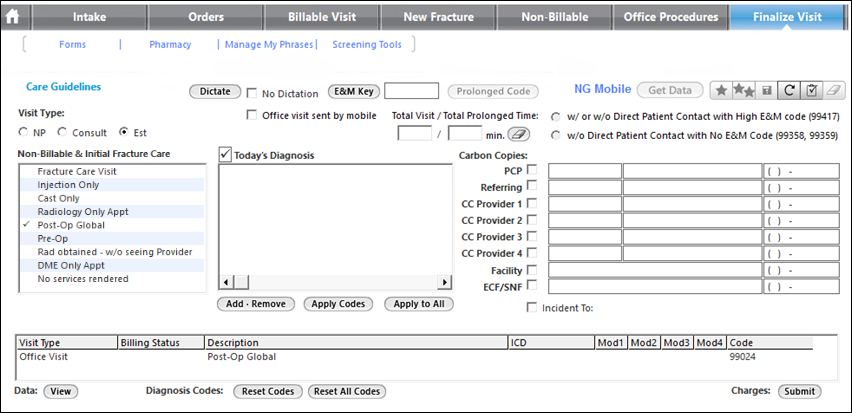Click the Dictate button
The width and height of the screenshot is (852, 413).
pyautogui.click(x=215, y=91)
